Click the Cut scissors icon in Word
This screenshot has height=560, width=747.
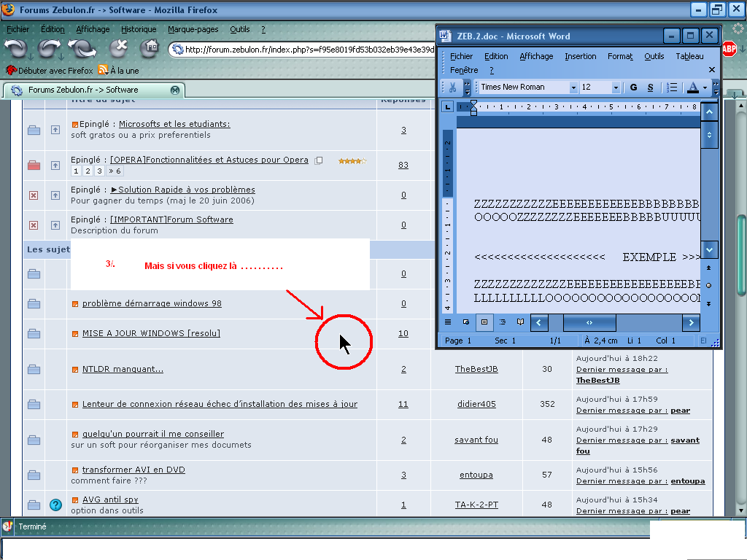452,87
